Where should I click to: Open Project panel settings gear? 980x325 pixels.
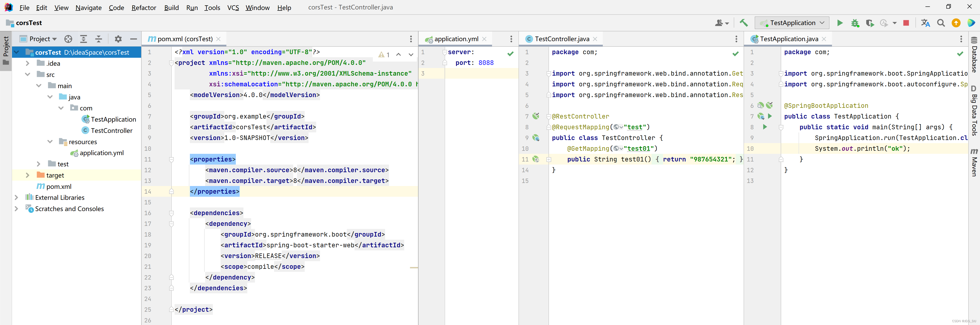[x=118, y=39]
